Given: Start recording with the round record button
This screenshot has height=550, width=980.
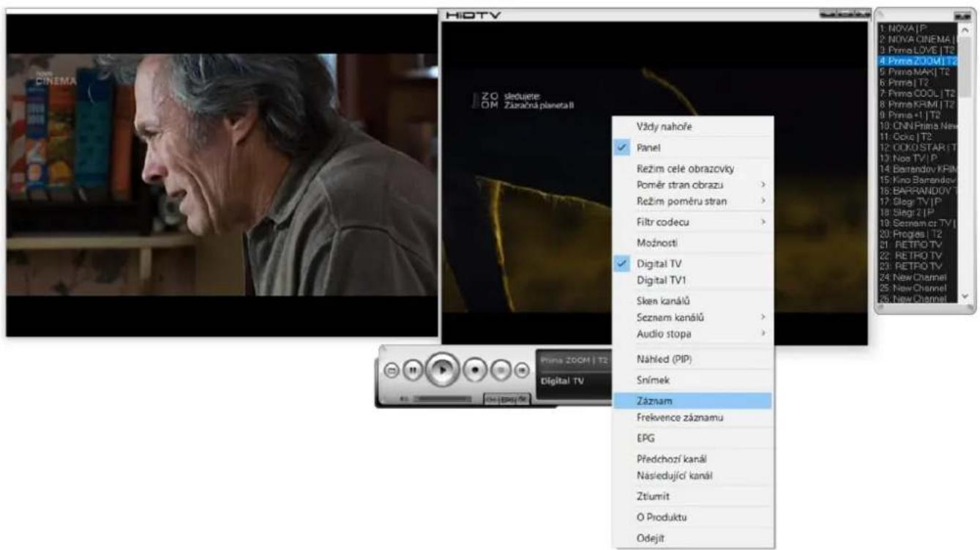Looking at the screenshot, I should click(474, 371).
